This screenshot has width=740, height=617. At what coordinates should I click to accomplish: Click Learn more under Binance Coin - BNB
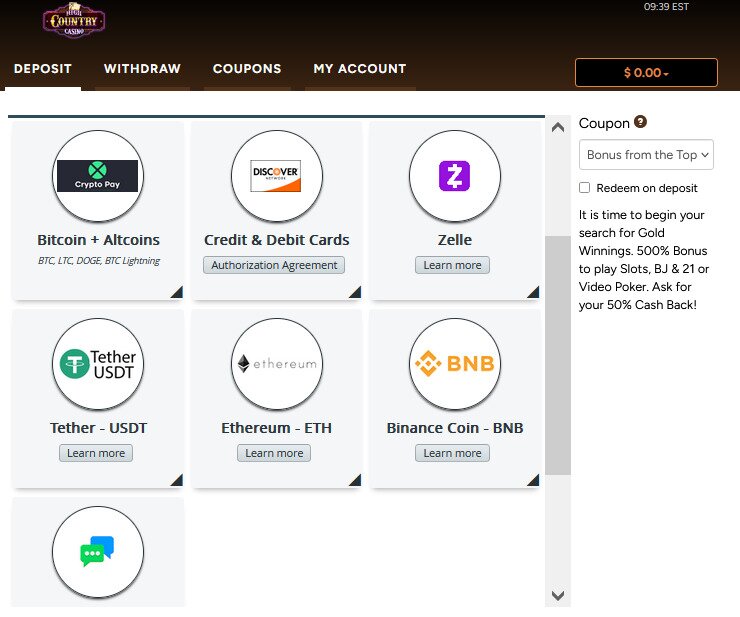coord(452,453)
